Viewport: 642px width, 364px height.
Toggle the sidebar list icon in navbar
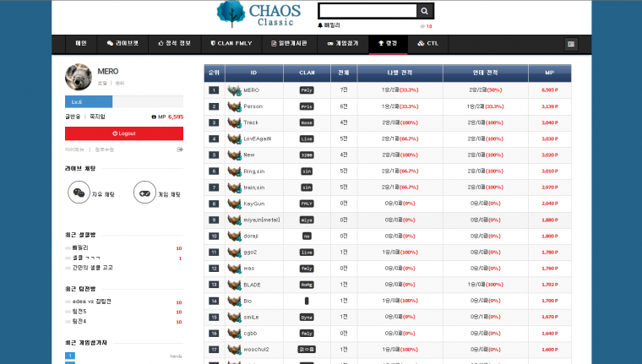[571, 44]
